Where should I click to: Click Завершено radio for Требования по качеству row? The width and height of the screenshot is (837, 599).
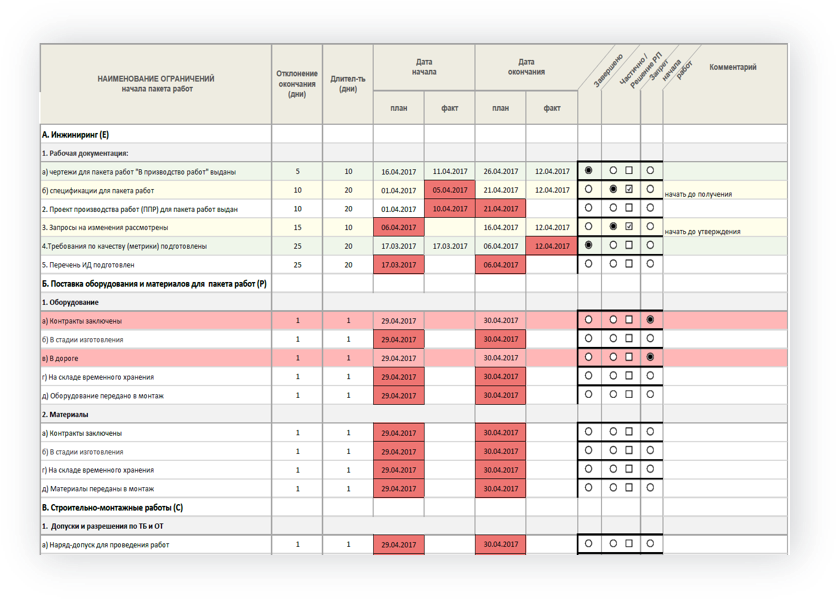click(588, 245)
